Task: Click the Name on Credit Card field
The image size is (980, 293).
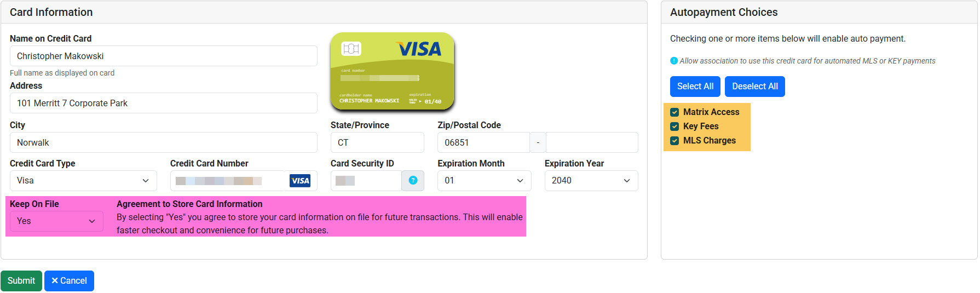Action: (x=163, y=56)
